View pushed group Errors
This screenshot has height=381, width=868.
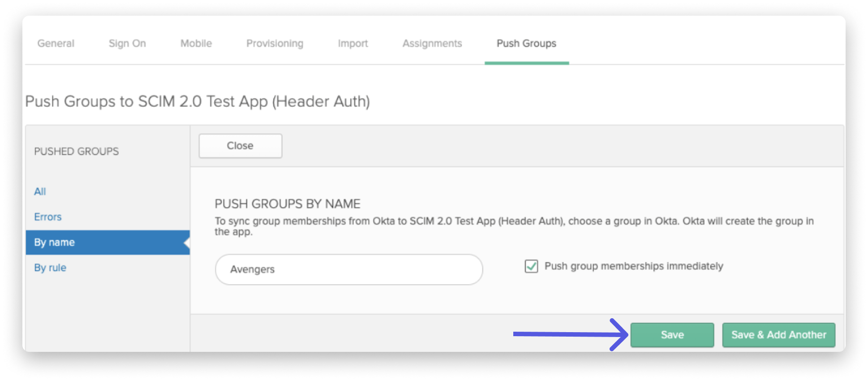coord(47,217)
